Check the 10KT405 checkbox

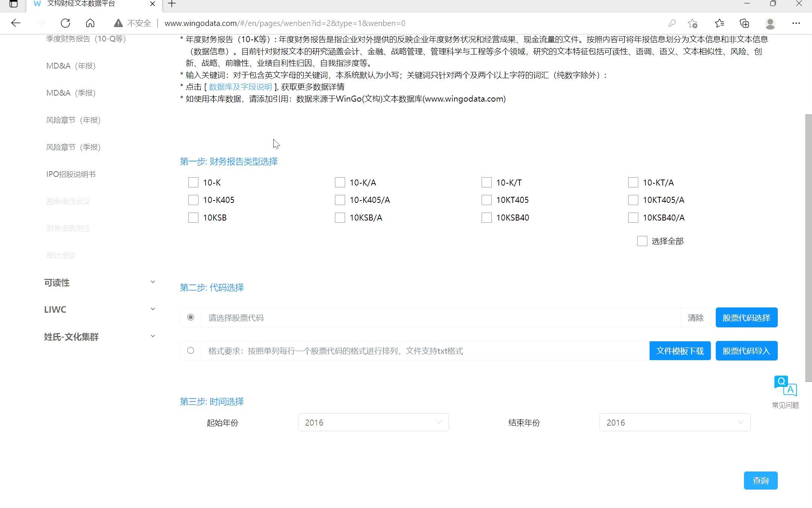click(x=486, y=200)
